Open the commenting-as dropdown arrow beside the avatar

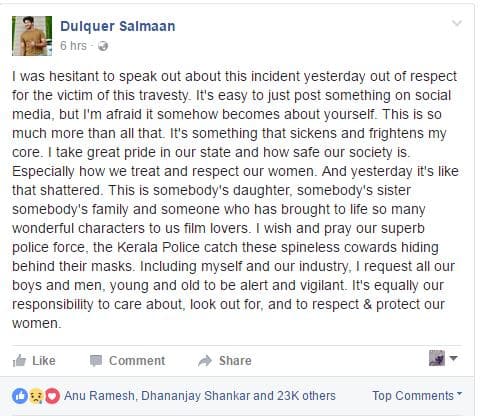(x=453, y=358)
